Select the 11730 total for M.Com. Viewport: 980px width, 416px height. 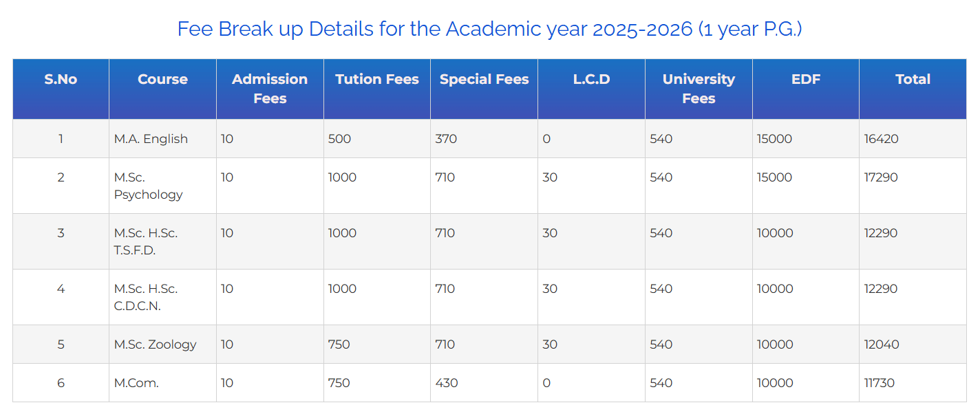[880, 383]
